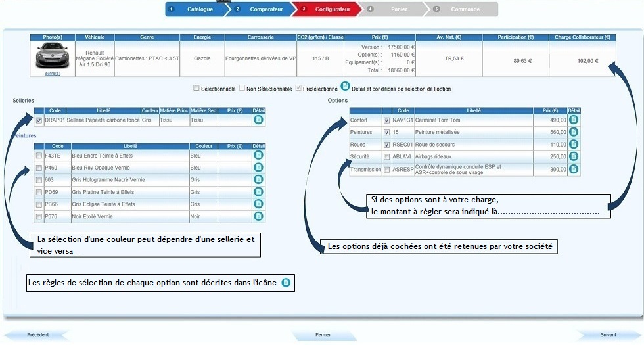The height and width of the screenshot is (345, 644).
Task: Go to the Catalogue step tab
Action: [x=196, y=9]
